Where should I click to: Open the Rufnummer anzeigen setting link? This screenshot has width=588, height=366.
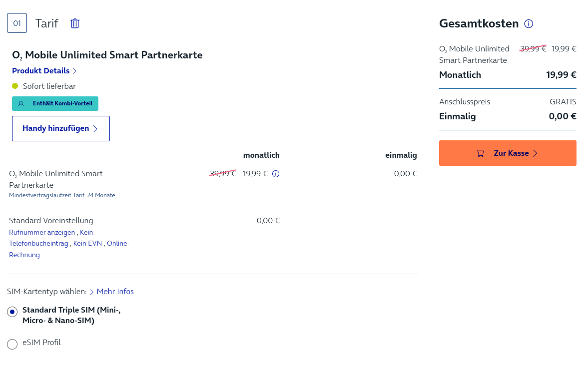(42, 232)
